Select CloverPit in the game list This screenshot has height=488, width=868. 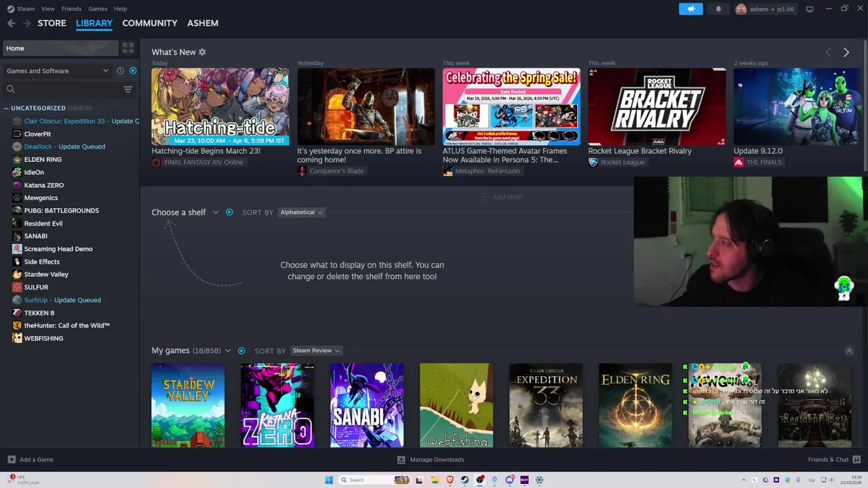[37, 134]
